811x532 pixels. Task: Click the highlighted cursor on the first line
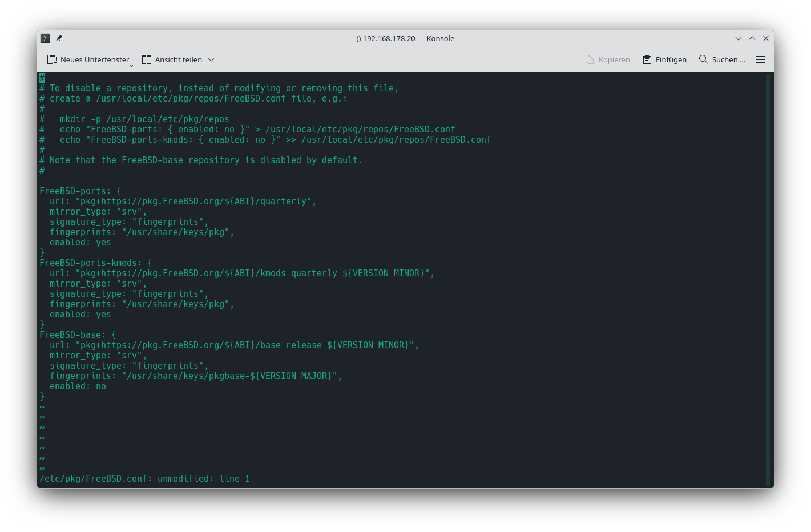(x=42, y=78)
